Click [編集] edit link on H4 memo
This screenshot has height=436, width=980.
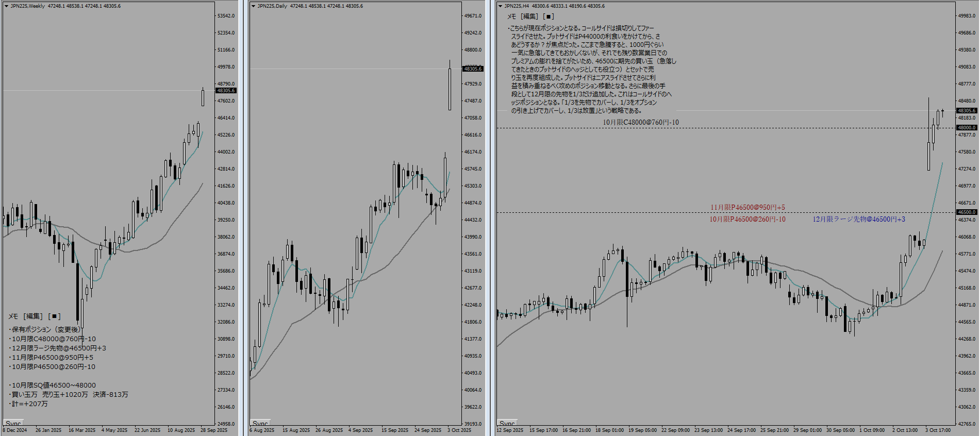point(530,16)
